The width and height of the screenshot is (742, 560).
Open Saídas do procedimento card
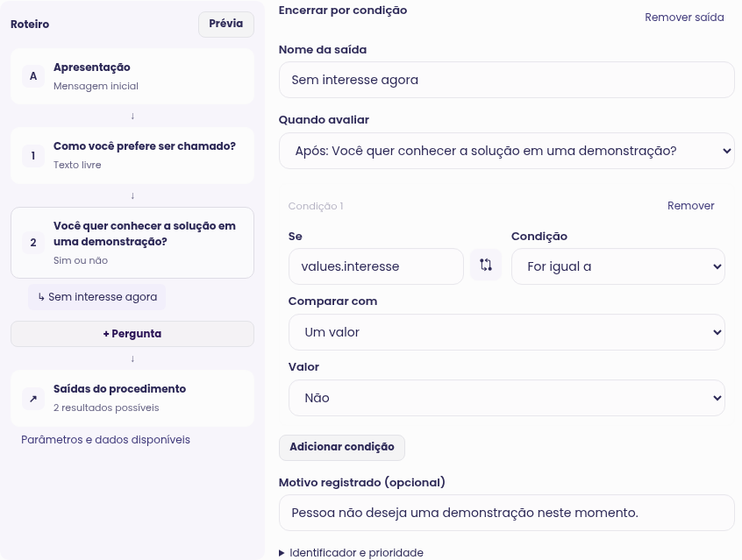132,399
